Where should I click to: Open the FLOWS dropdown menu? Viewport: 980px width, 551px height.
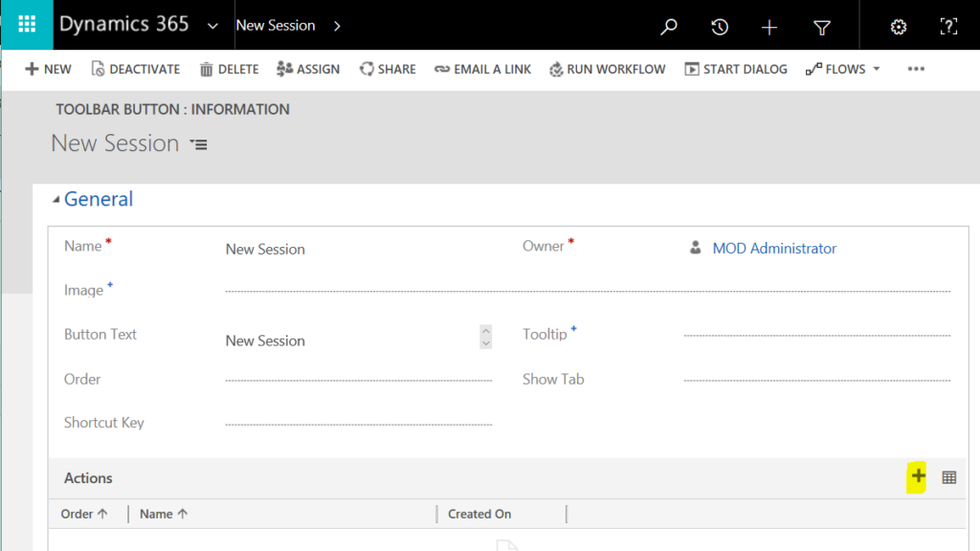pyautogui.click(x=842, y=69)
